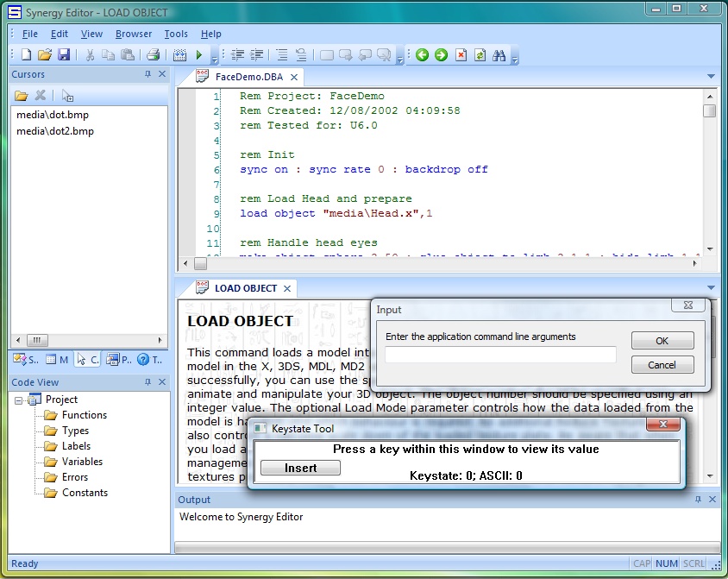This screenshot has width=728, height=579.
Task: Save the file with the floppy disk icon
Action: click(64, 54)
